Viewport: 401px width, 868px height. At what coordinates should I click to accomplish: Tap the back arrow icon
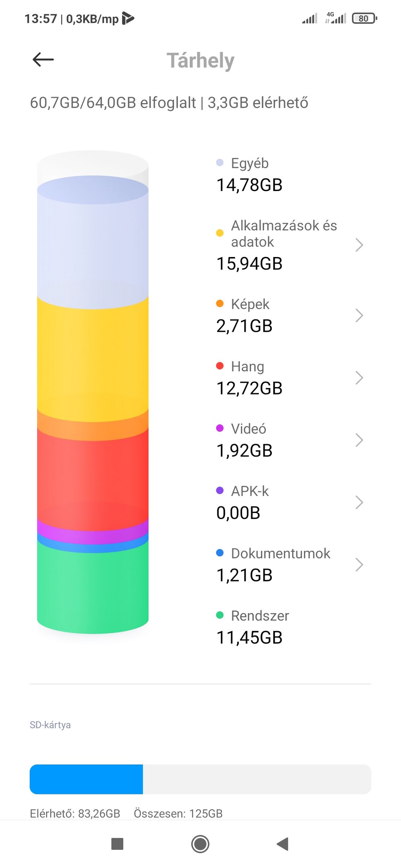pyautogui.click(x=43, y=60)
